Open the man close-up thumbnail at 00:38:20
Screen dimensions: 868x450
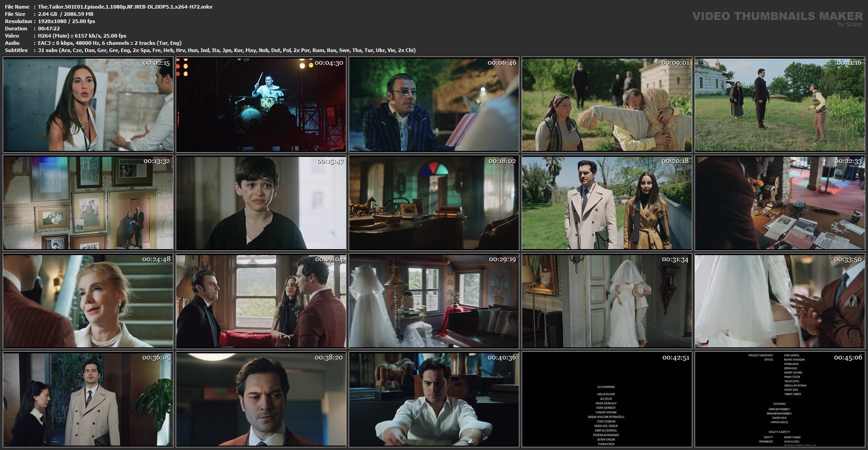click(261, 399)
